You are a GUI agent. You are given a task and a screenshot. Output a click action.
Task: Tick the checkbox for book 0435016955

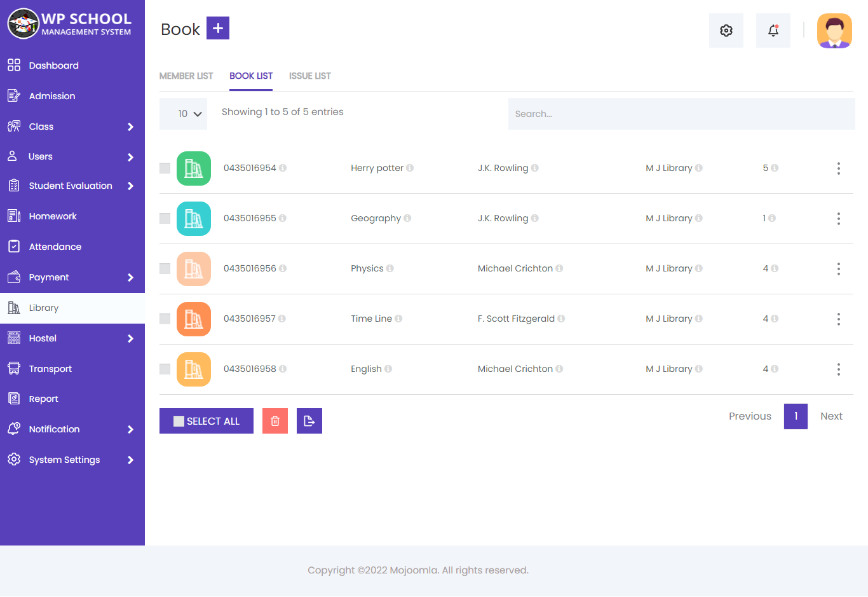point(165,218)
